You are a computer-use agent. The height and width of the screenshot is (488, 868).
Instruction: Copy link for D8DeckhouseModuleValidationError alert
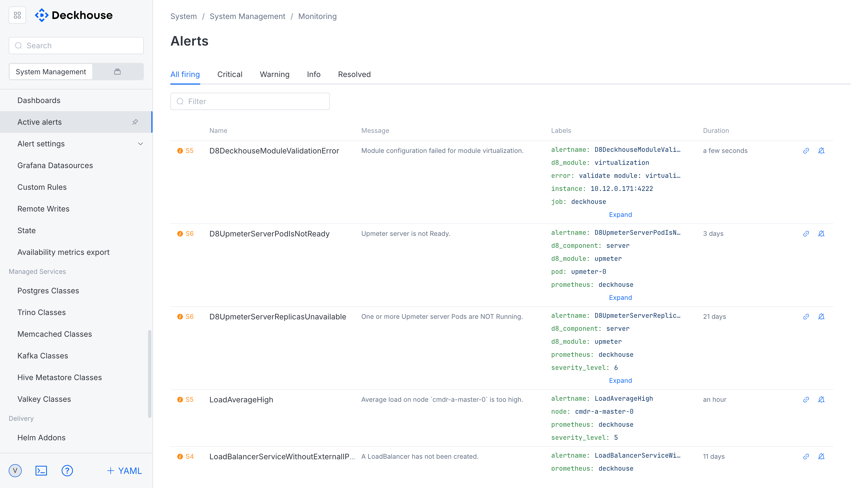(x=806, y=150)
